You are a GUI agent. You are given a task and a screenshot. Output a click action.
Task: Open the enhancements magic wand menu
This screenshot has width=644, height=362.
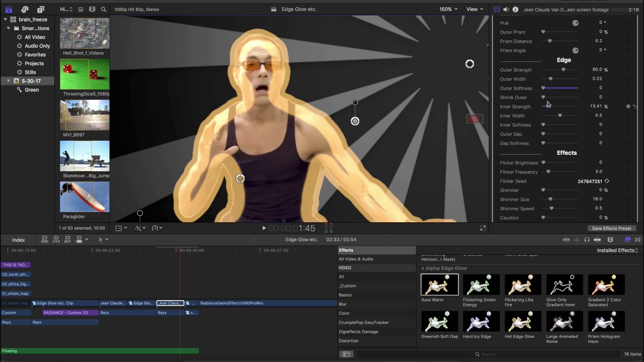point(140,228)
